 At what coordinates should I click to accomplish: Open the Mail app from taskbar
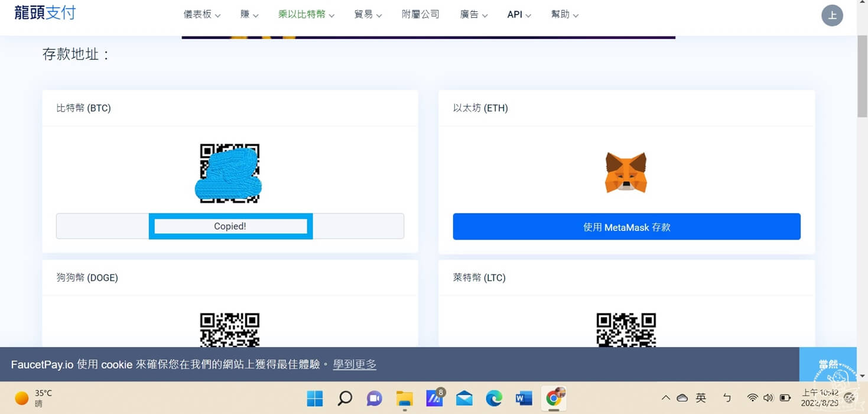(x=464, y=398)
